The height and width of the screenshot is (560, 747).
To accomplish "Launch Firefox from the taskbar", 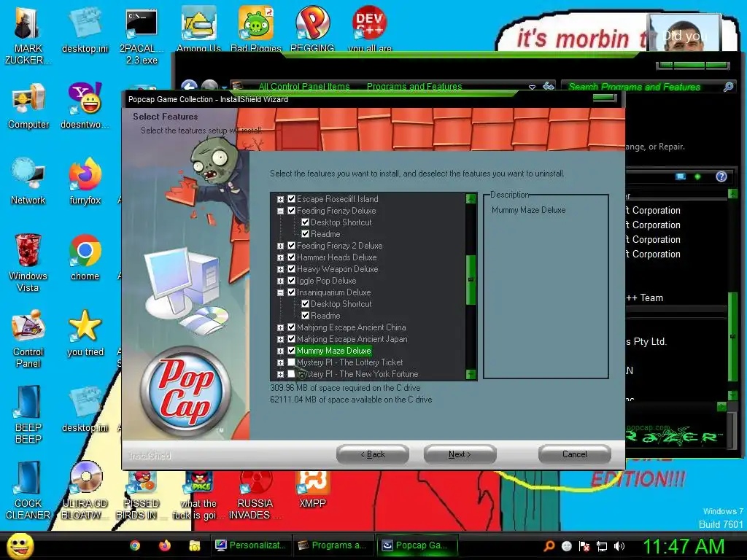I will (165, 545).
